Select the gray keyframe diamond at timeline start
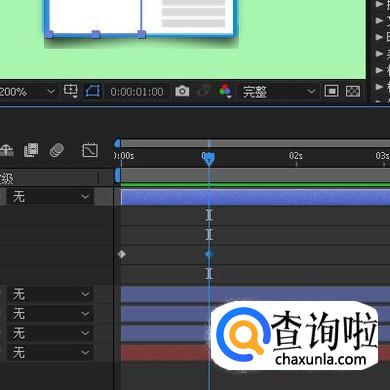Screen dimensions: 390x390 121,254
